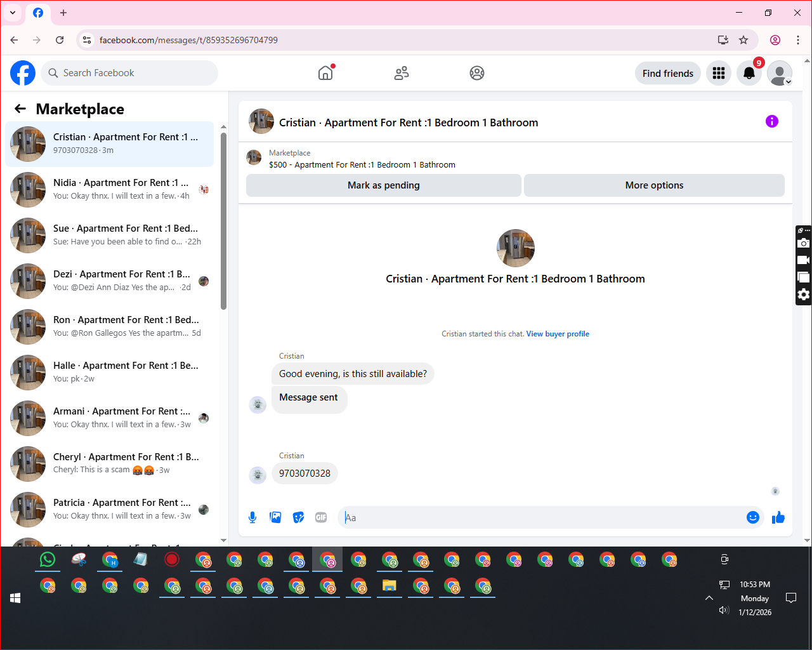This screenshot has width=812, height=650.
Task: Open the account profile avatar menu
Action: click(x=780, y=73)
